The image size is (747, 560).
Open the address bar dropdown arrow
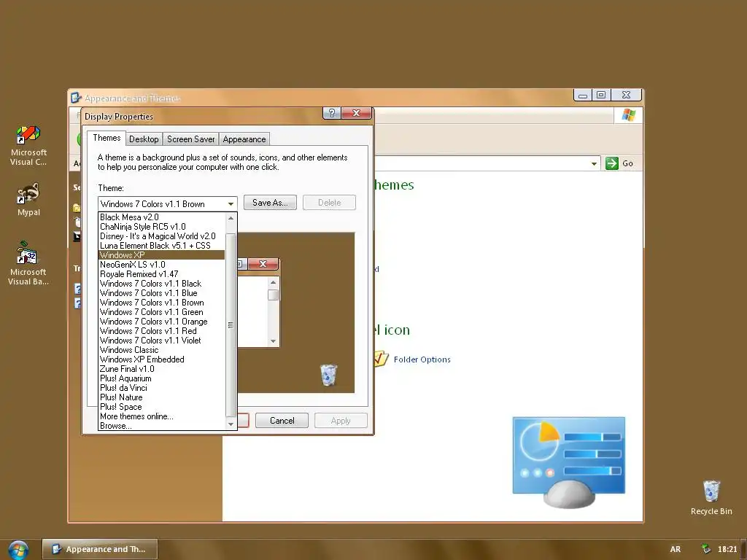pyautogui.click(x=594, y=163)
